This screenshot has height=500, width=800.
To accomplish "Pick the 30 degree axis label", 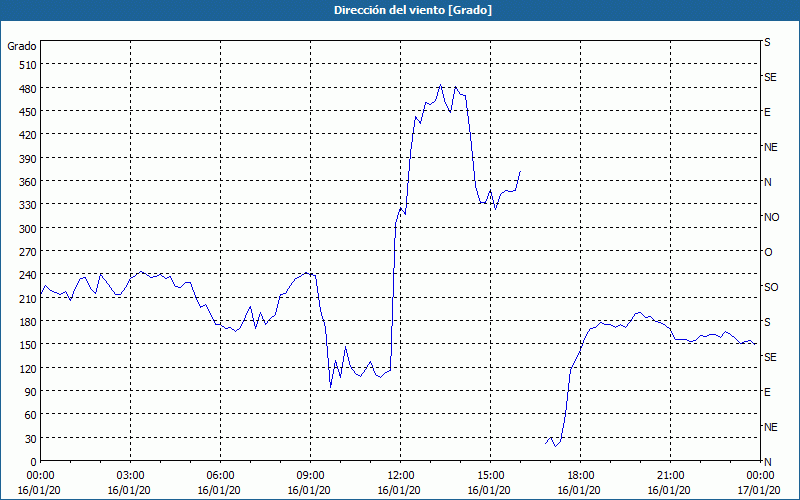I will (31, 439).
